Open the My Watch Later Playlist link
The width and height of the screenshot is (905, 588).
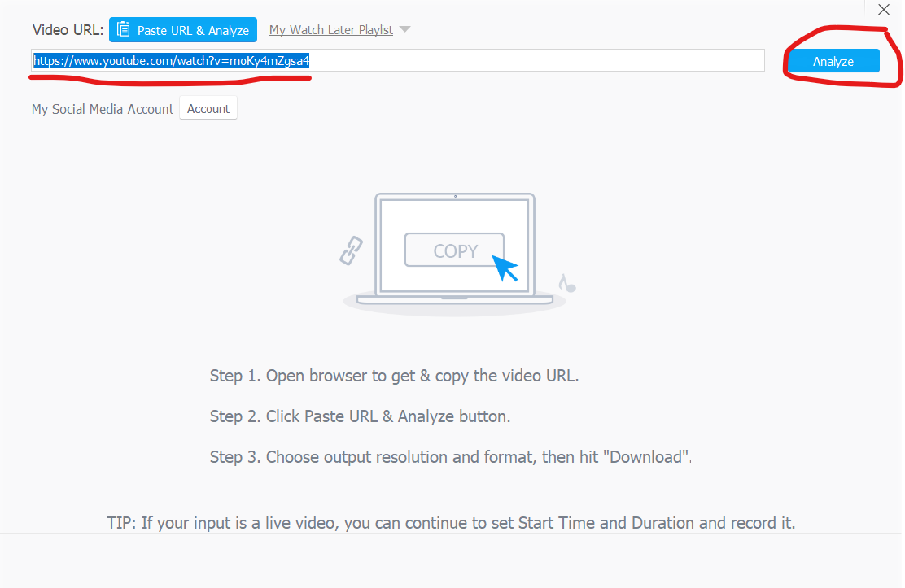click(x=330, y=30)
